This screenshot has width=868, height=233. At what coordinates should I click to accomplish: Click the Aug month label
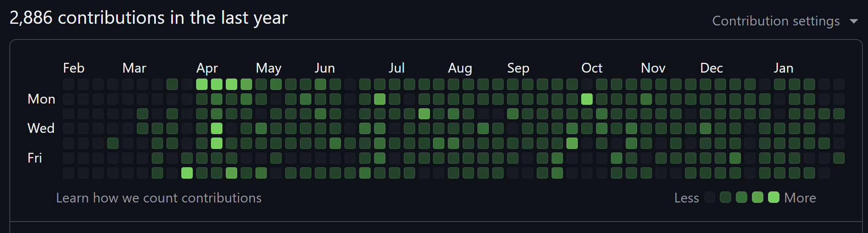click(460, 68)
